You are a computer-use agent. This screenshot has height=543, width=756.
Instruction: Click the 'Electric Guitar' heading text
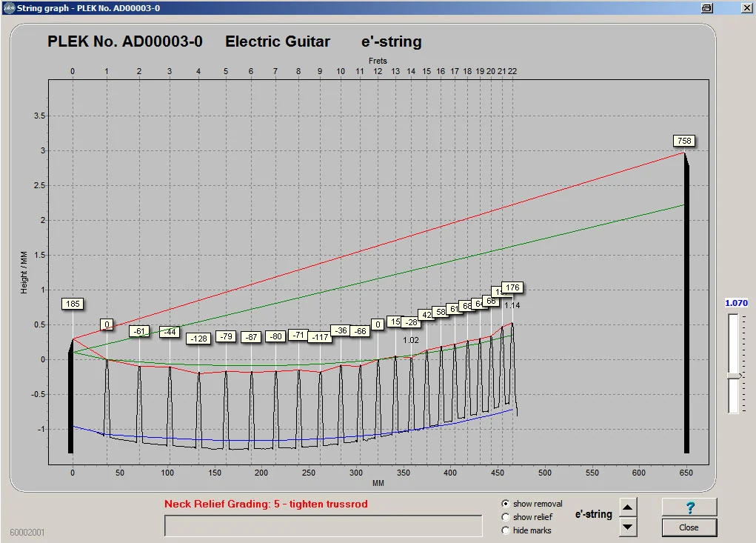(278, 41)
